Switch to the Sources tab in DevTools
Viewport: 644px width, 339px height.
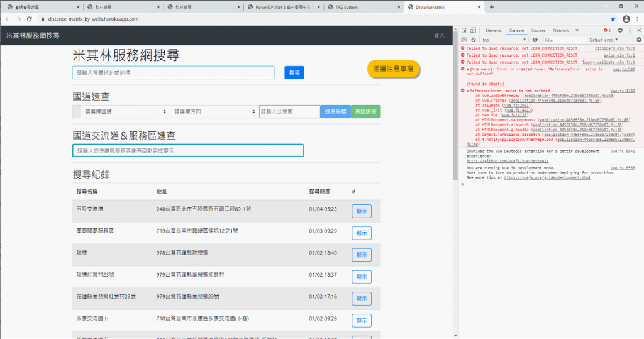[x=538, y=30]
